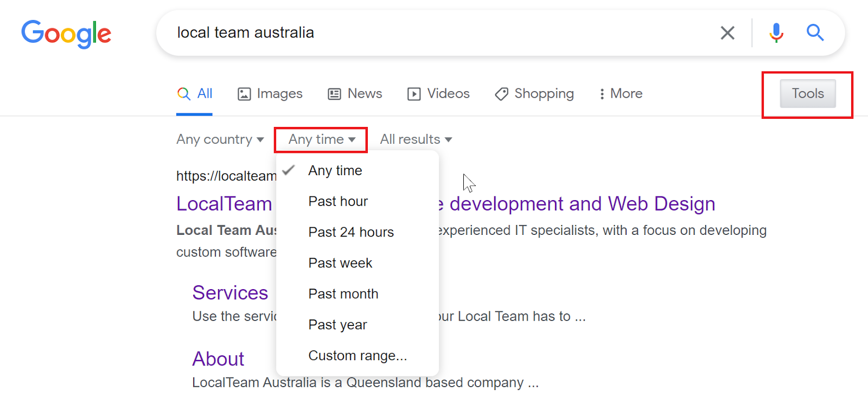
Task: Choose Past 24 hours filter
Action: [358, 232]
